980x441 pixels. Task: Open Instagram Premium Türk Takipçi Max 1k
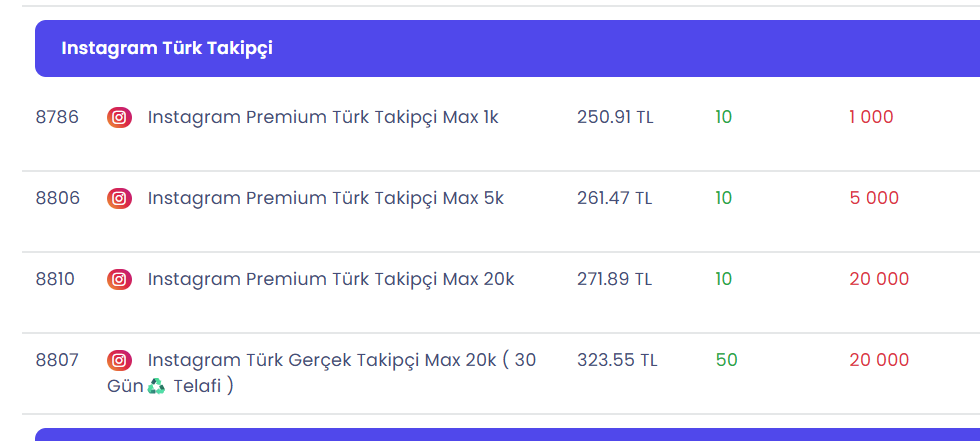[x=323, y=117]
